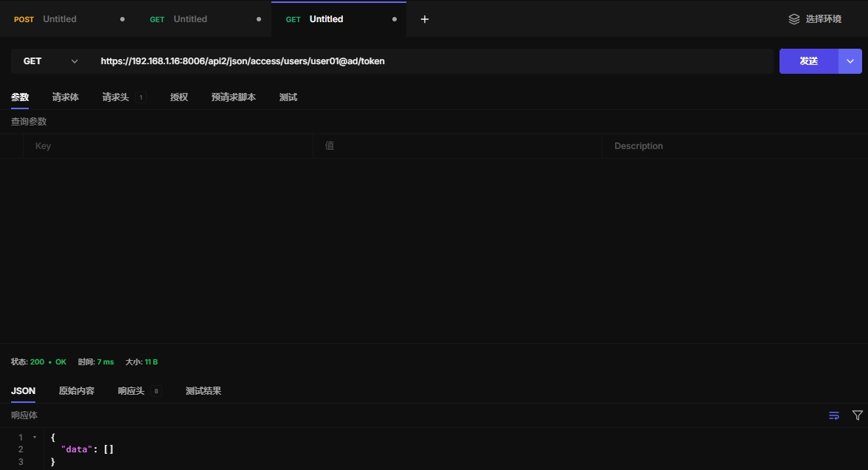Expand the send options arrow next to 发送
The height and width of the screenshot is (470, 868).
(x=850, y=61)
